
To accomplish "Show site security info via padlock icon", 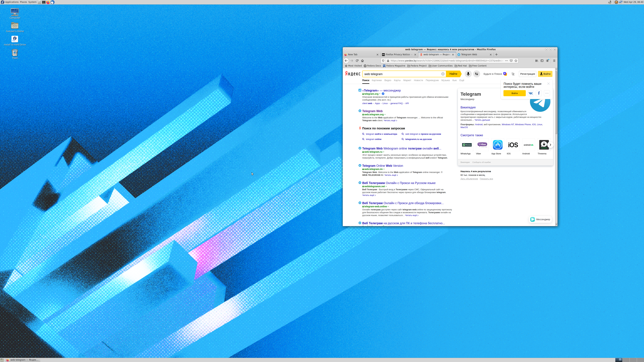I will click(x=388, y=61).
